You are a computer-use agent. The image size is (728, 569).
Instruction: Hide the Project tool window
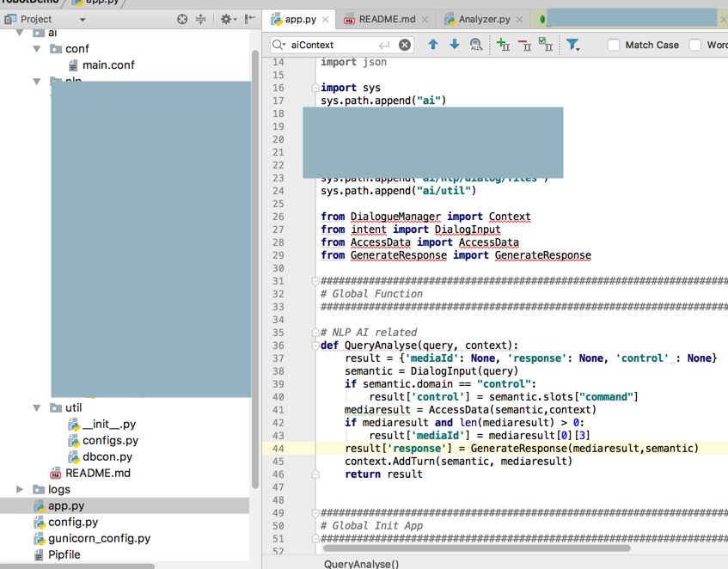click(x=249, y=19)
